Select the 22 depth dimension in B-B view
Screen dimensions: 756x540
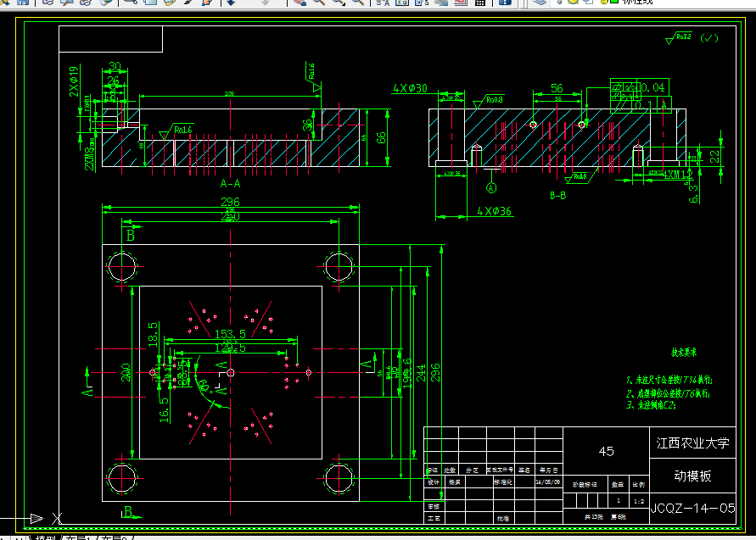(x=715, y=156)
